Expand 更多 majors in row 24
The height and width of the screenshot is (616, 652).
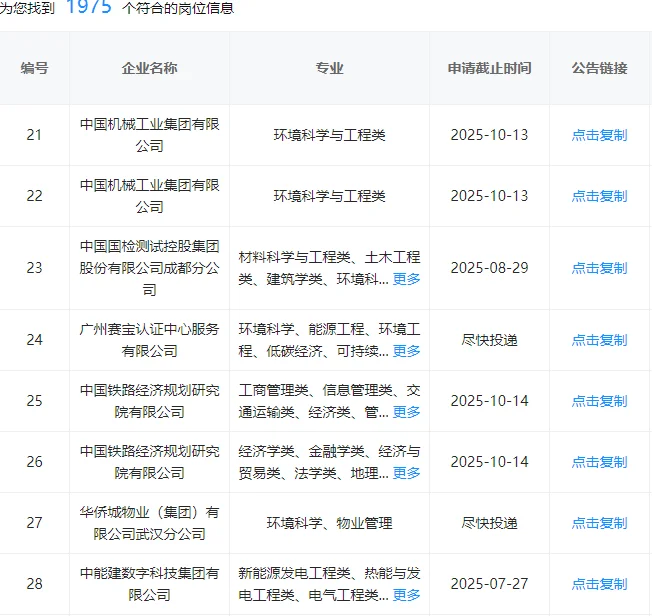click(x=406, y=351)
